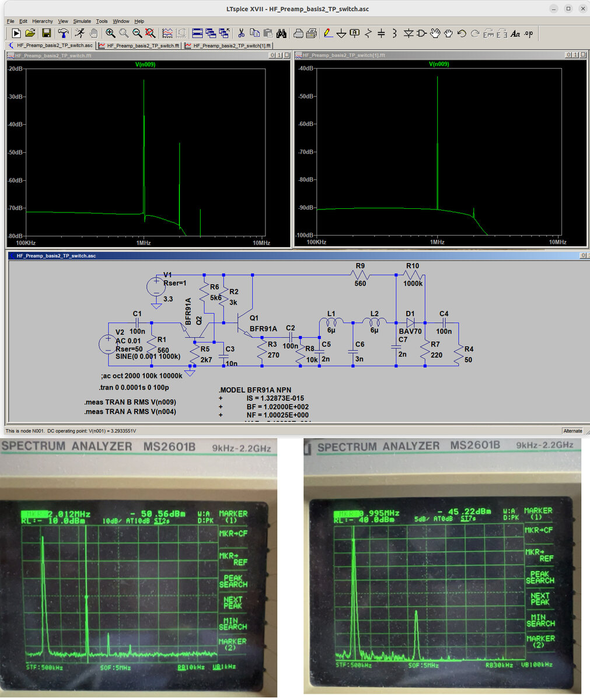Open the Edit menu

23,21
